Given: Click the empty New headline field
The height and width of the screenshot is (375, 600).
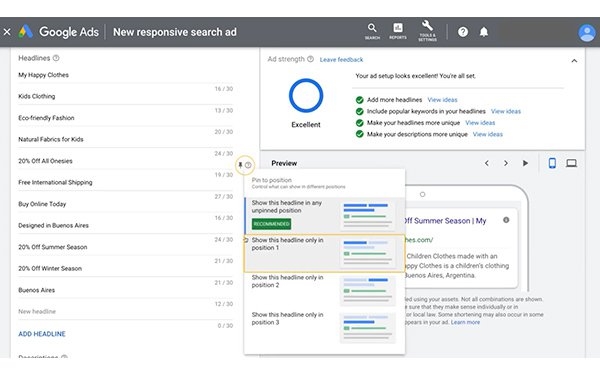Looking at the screenshot, I should pos(126,311).
